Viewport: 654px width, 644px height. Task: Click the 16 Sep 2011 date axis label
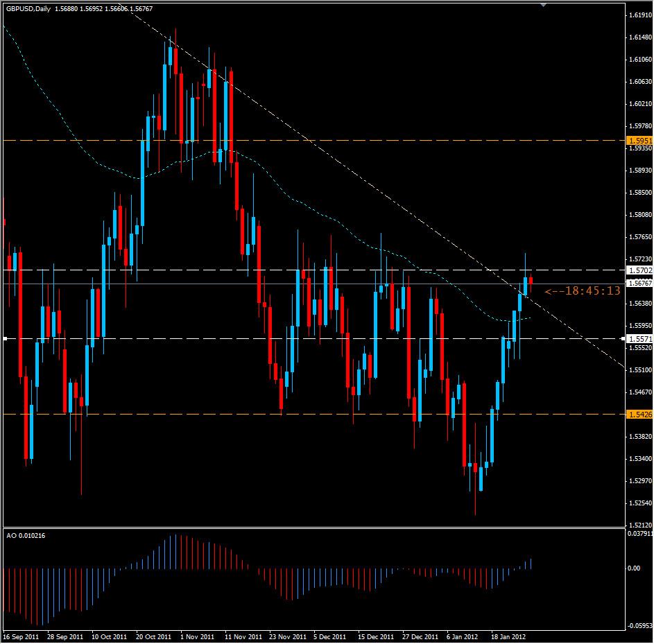[x=21, y=634]
